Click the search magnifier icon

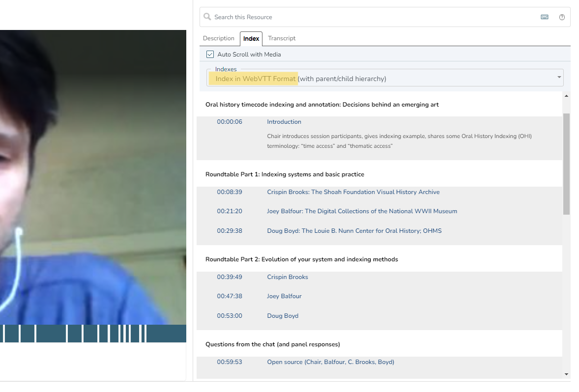207,17
